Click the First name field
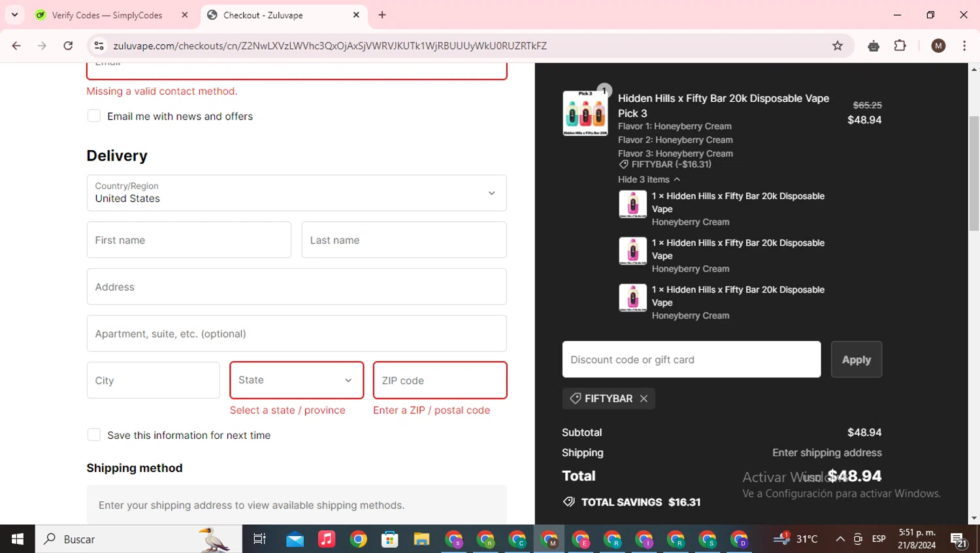This screenshot has width=980, height=553. tap(189, 240)
